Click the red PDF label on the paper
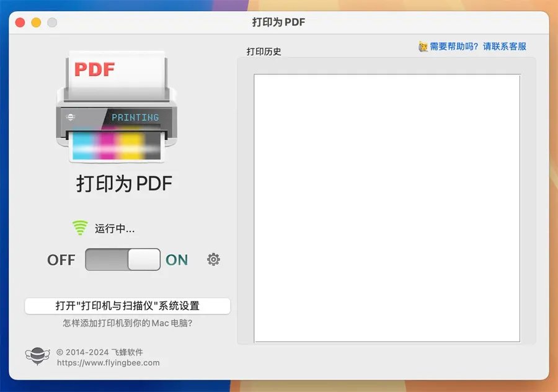This screenshot has height=392, width=558. [x=94, y=68]
